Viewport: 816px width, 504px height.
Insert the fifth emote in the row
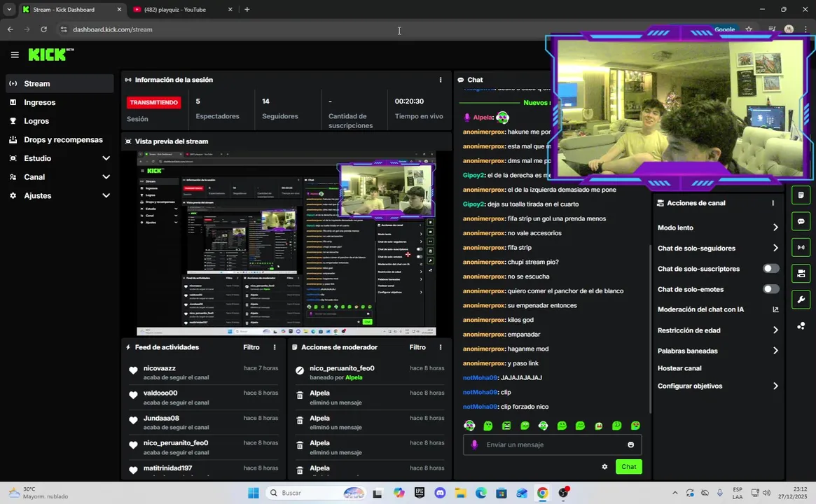pos(544,426)
